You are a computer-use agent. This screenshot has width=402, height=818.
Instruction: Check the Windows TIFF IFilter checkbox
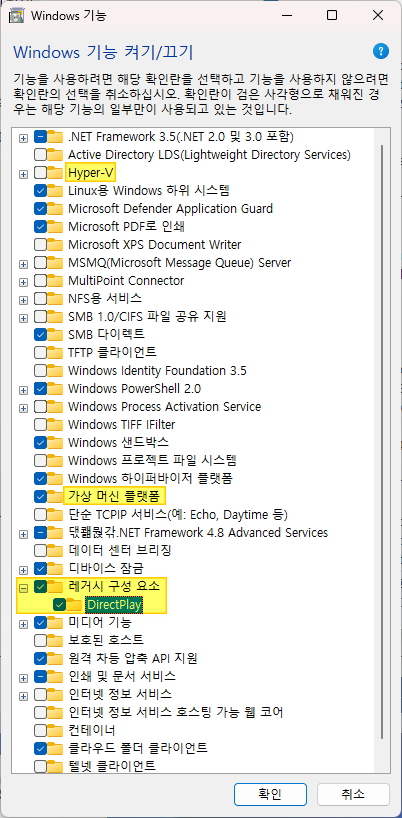click(x=40, y=424)
